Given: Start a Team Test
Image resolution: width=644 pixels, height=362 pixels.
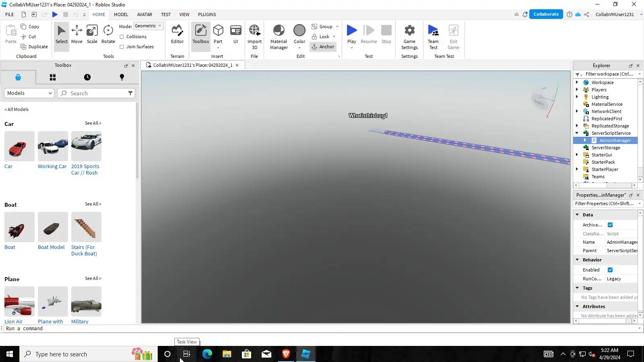Looking at the screenshot, I should click(x=433, y=37).
